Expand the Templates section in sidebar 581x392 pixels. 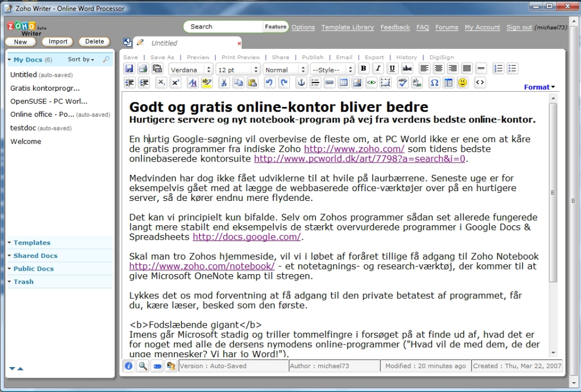tap(32, 243)
